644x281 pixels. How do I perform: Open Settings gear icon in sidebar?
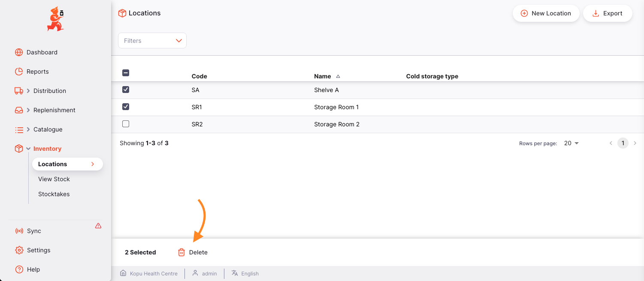coord(19,250)
